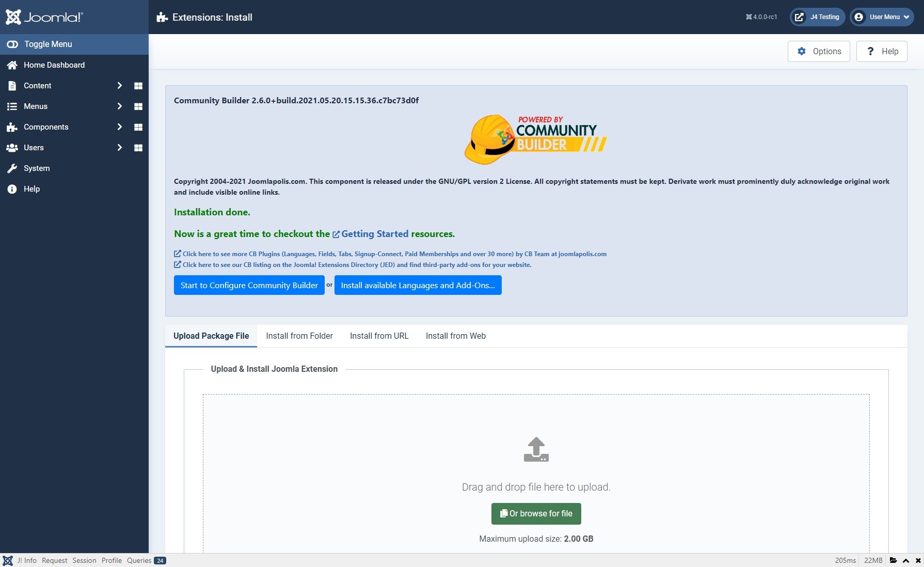This screenshot has height=567, width=924.
Task: Toggle the sidebar menu
Action: pos(74,44)
